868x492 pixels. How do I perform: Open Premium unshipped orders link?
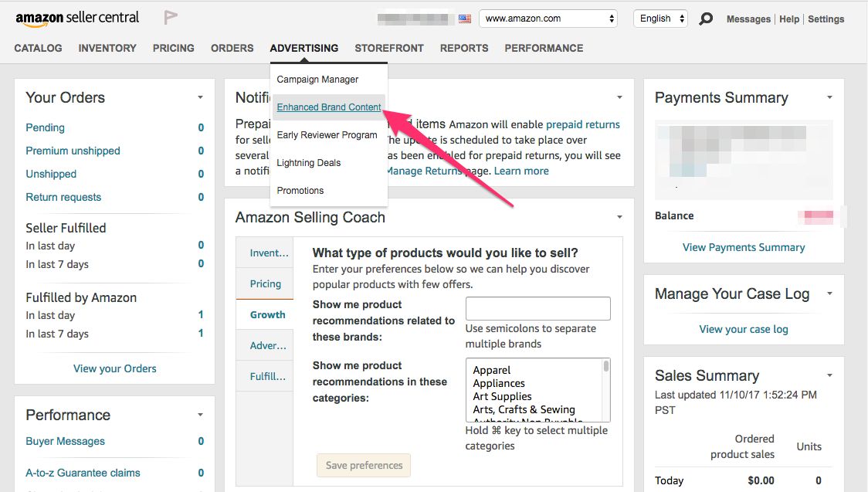[73, 151]
